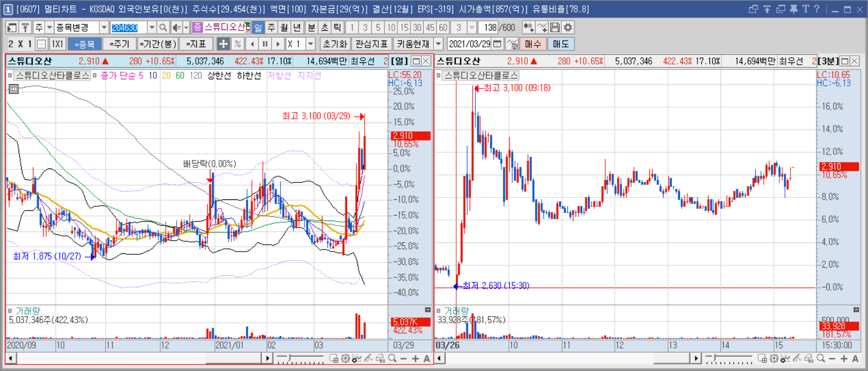868x371 pixels.
Task: Select the 년 (yearly) period button
Action: point(297,27)
